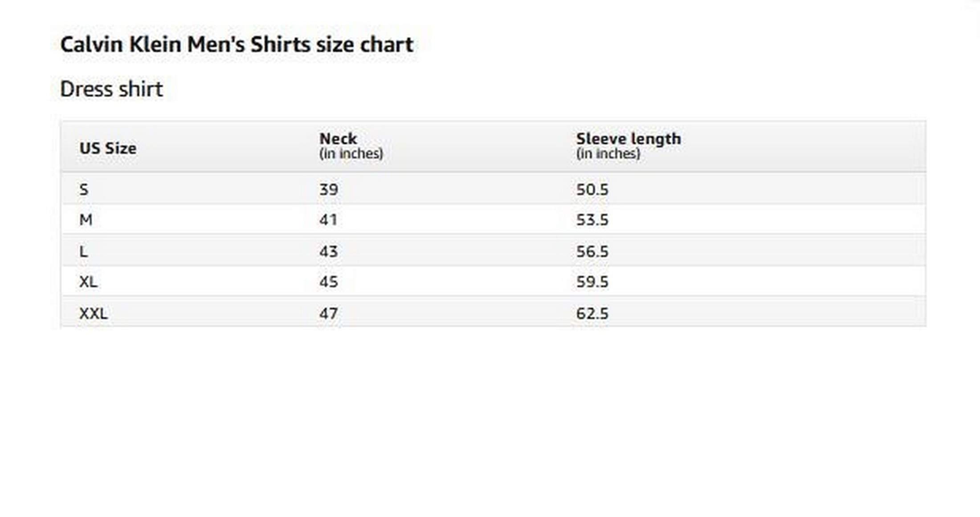This screenshot has height=517, width=980.
Task: Click sleeve length value 62.5
Action: [592, 313]
